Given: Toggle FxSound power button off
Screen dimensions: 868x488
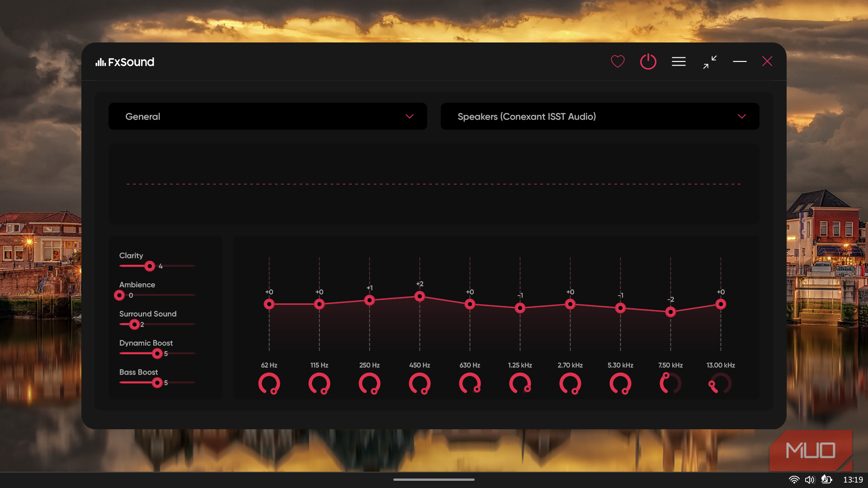Looking at the screenshot, I should click(x=648, y=61).
